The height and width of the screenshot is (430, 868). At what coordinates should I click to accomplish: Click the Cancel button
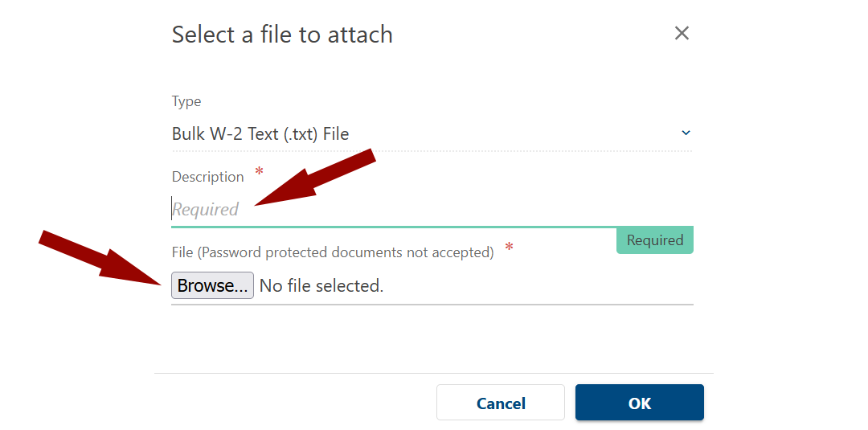click(x=501, y=403)
